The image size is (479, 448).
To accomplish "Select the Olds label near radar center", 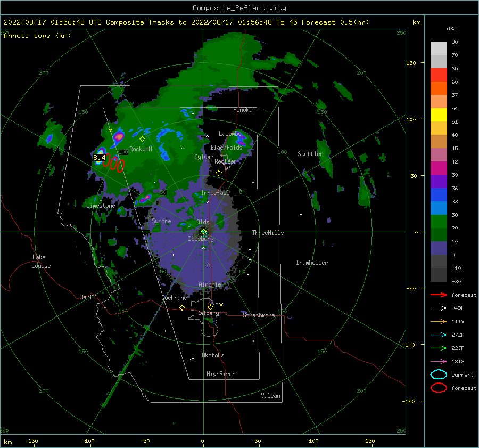I will 203,222.
